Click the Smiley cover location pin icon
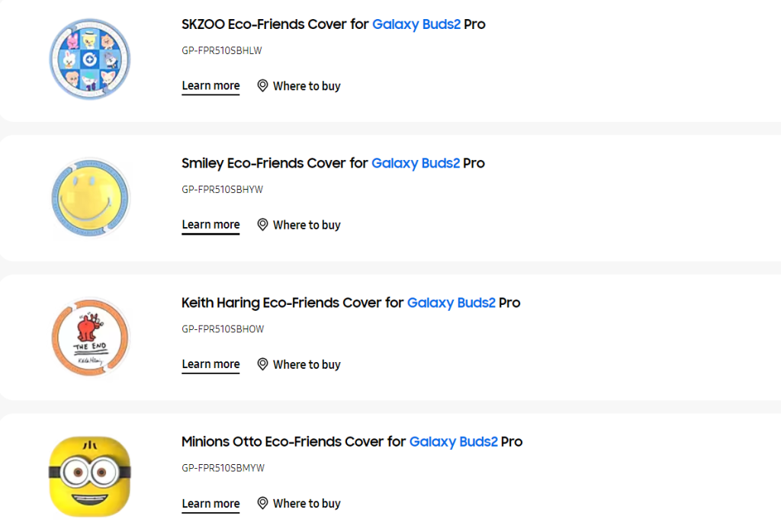 262,225
